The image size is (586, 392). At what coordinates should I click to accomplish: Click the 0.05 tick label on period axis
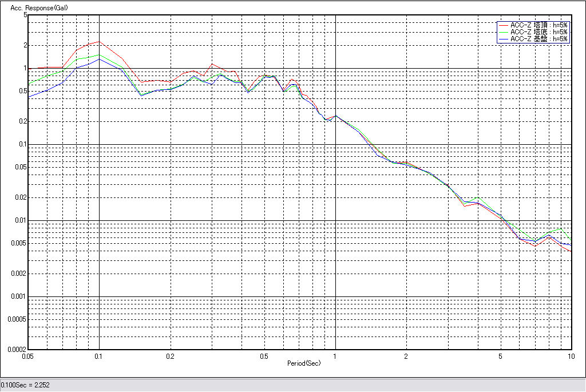click(27, 356)
